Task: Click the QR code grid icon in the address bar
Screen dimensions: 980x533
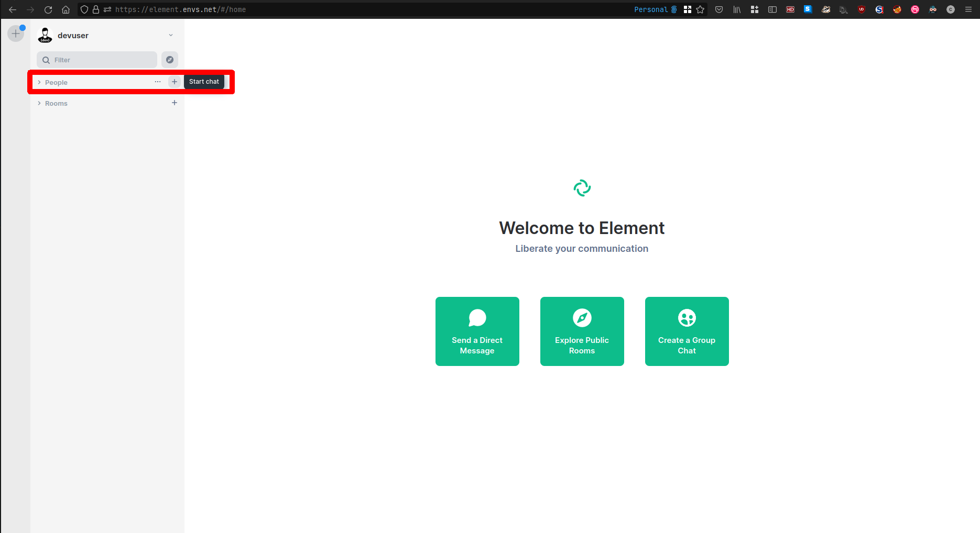Action: [x=688, y=9]
